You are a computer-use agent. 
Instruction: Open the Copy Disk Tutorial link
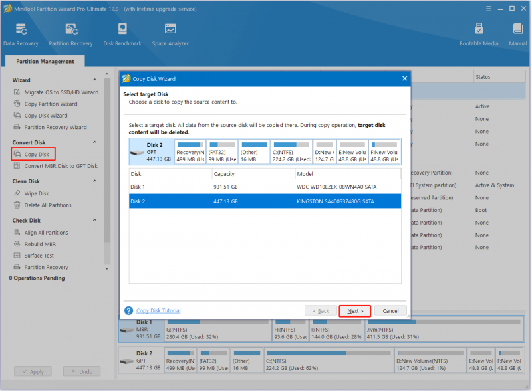tap(158, 311)
